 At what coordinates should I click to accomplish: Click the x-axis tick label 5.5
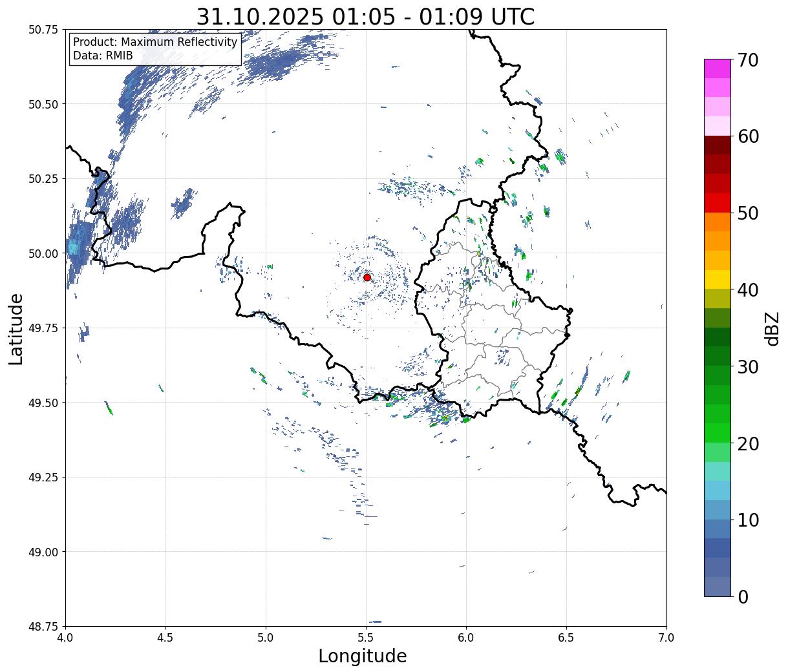(x=366, y=638)
